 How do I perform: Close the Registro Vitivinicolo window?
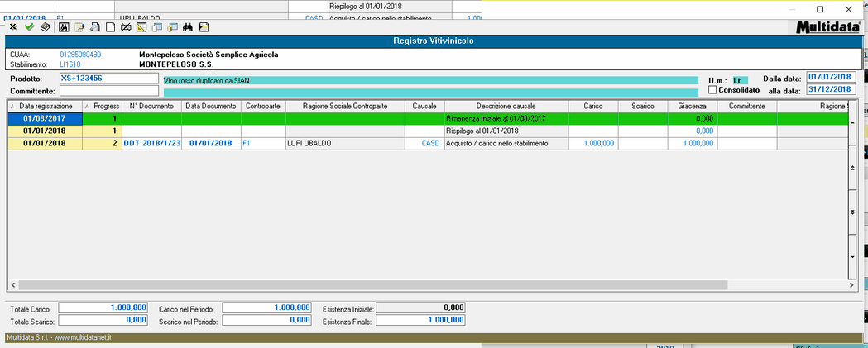click(849, 9)
